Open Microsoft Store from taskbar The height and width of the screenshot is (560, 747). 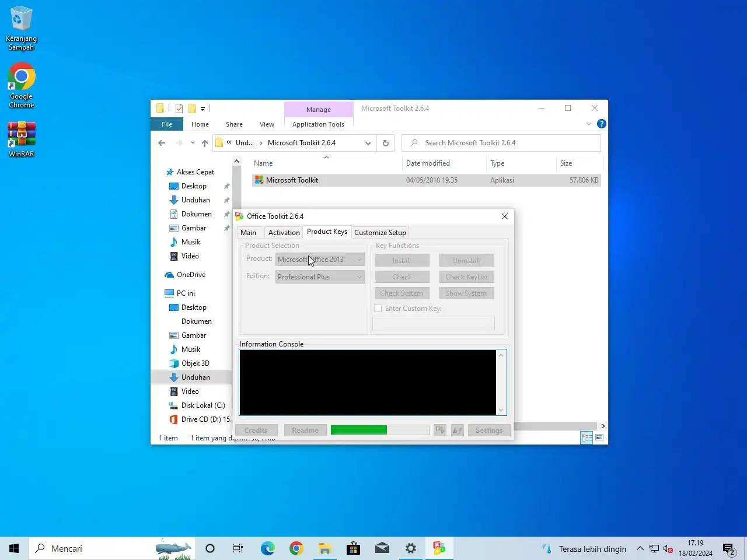[x=354, y=548]
